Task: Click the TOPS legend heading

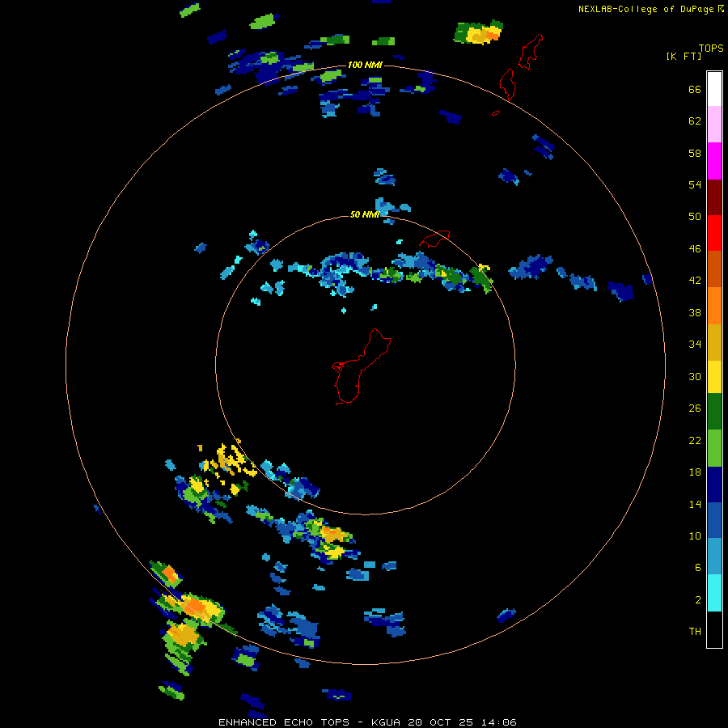Action: coord(711,48)
